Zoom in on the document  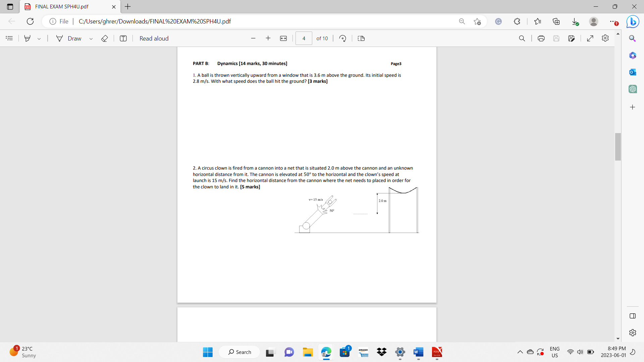(268, 38)
